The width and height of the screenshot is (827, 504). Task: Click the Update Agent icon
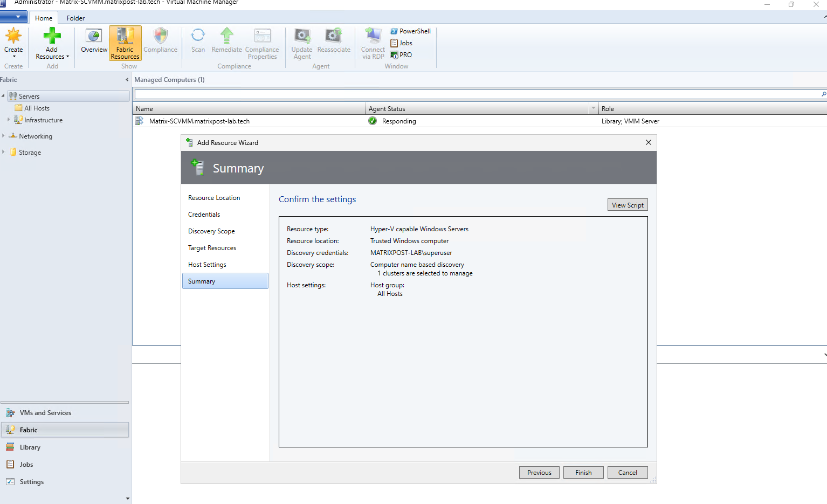302,36
